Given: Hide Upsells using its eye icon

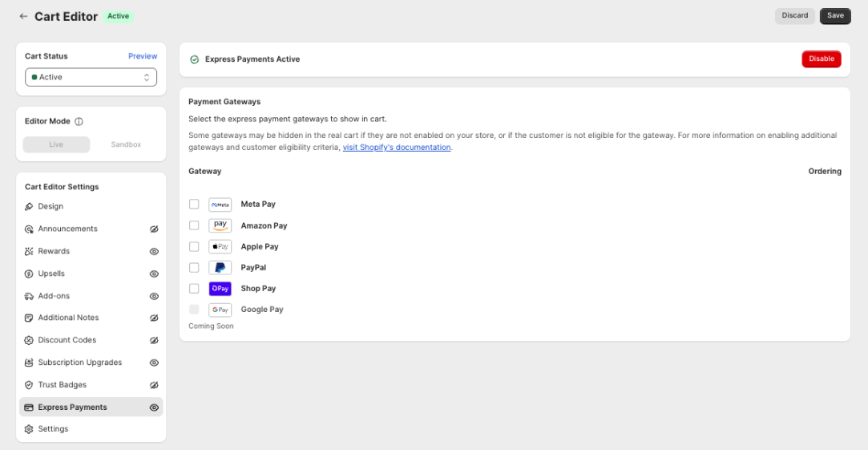Looking at the screenshot, I should 155,274.
